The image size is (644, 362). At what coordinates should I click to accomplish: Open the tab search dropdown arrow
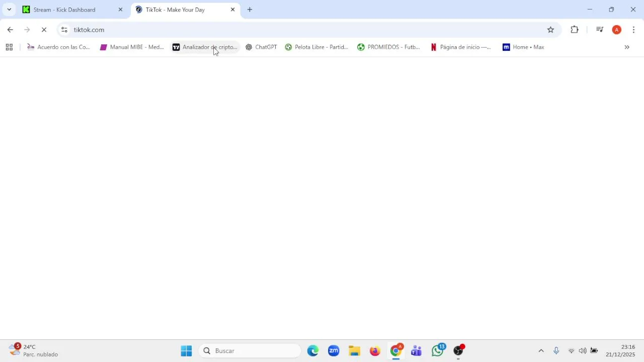coord(9,10)
